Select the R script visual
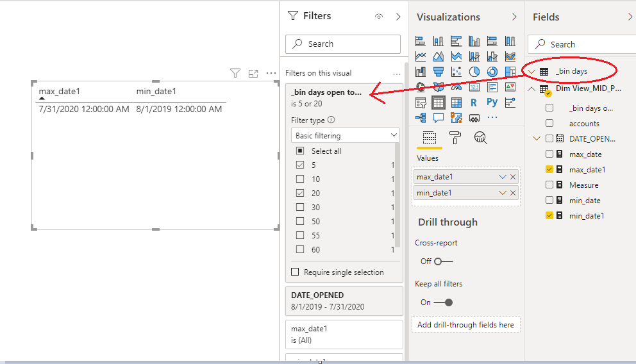This screenshot has height=364, width=636. point(474,103)
